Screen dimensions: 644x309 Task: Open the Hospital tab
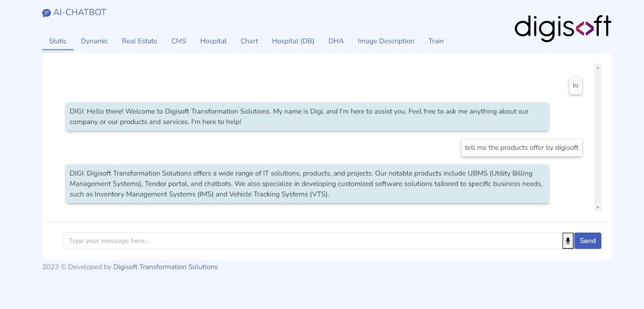coord(213,41)
